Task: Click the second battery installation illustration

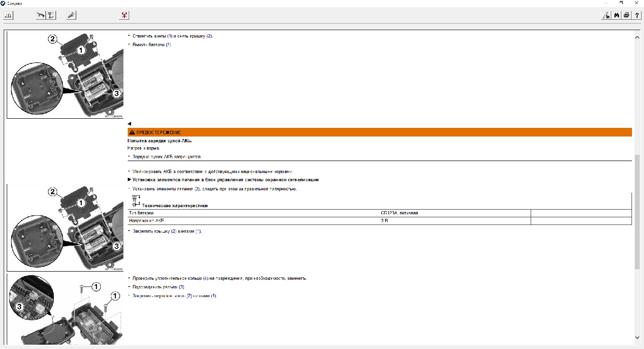Action: coord(65,228)
